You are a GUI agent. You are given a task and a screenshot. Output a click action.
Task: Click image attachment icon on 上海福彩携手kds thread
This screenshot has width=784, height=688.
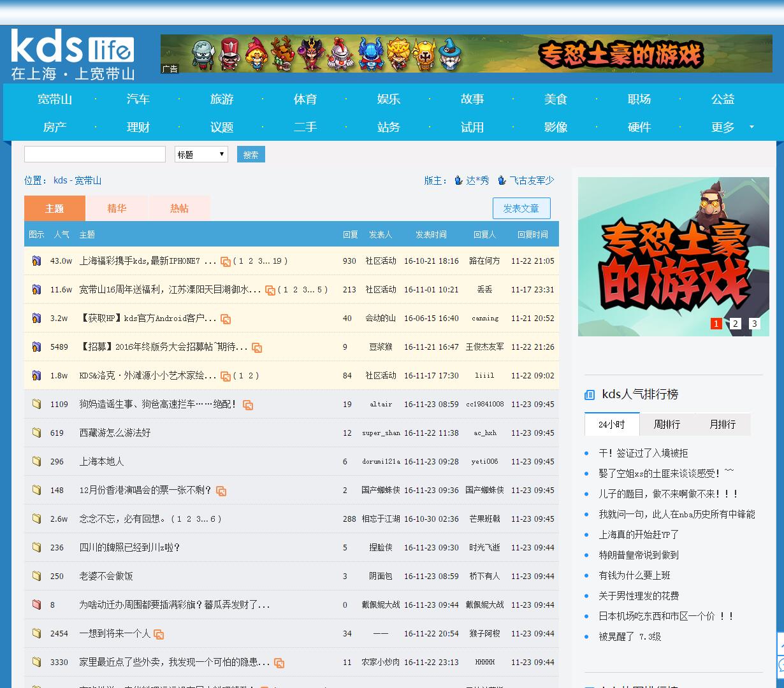[226, 261]
